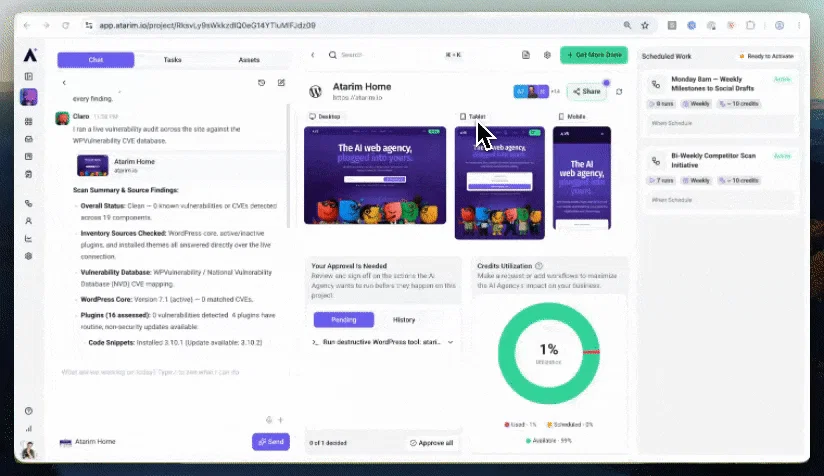This screenshot has height=476, width=824.
Task: Collapse project panel with left chevron near search
Action: 313,55
